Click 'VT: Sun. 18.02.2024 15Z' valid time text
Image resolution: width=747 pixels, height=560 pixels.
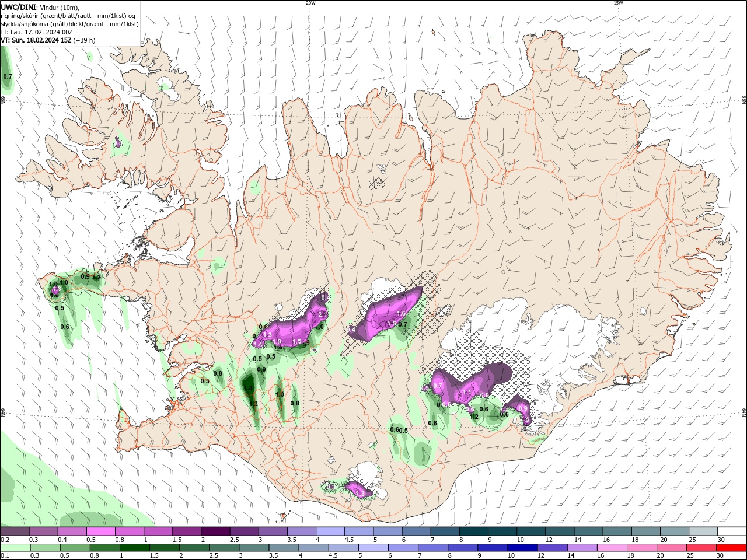click(x=36, y=40)
